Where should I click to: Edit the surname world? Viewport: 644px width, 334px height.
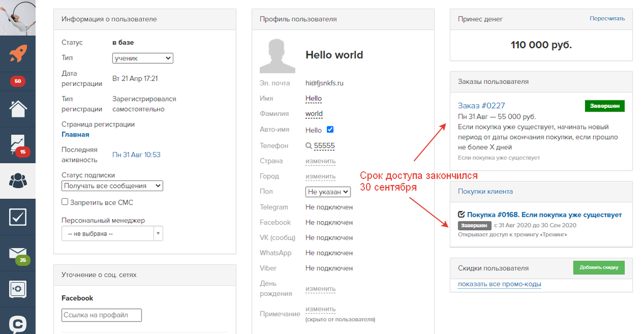pyautogui.click(x=314, y=114)
